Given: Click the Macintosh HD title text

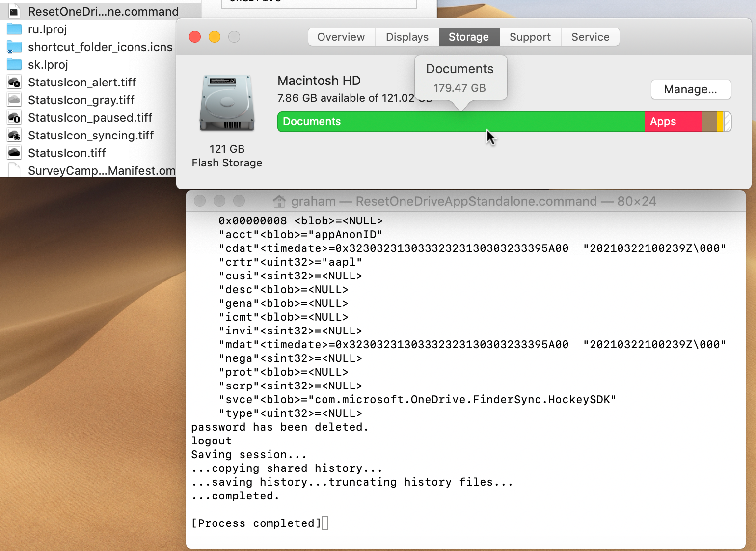Looking at the screenshot, I should click(319, 81).
